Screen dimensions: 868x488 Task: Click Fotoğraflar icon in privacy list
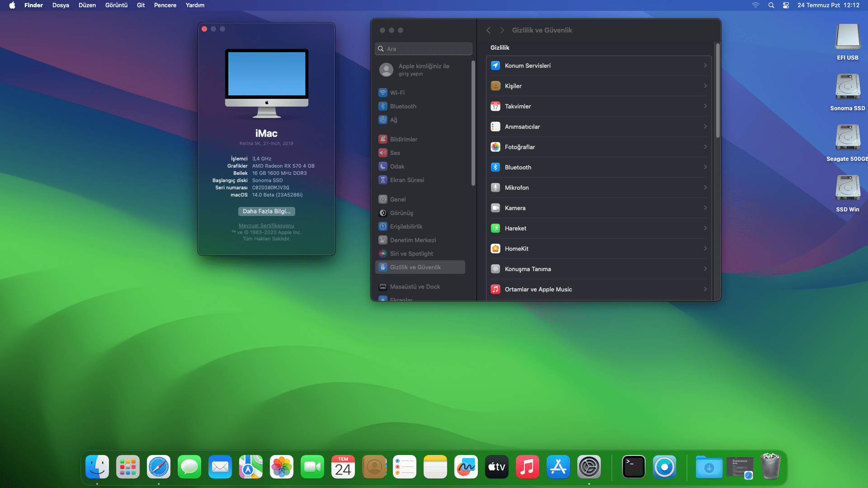pos(495,147)
